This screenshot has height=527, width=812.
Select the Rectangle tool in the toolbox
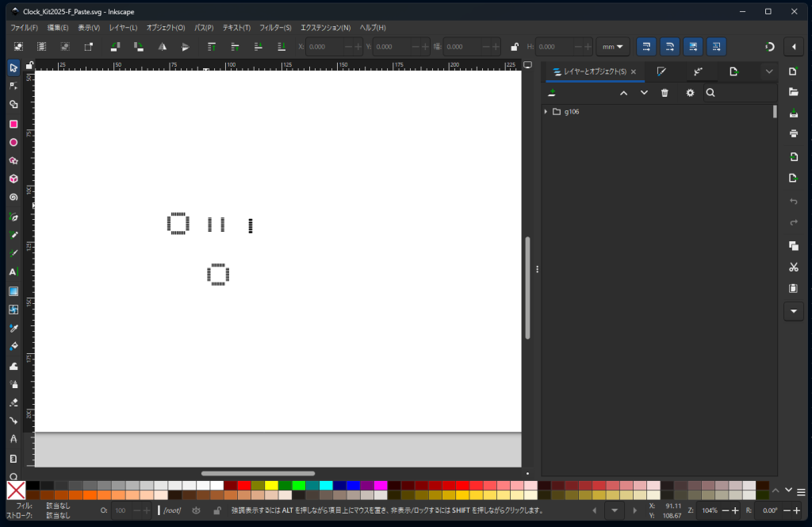[13, 124]
